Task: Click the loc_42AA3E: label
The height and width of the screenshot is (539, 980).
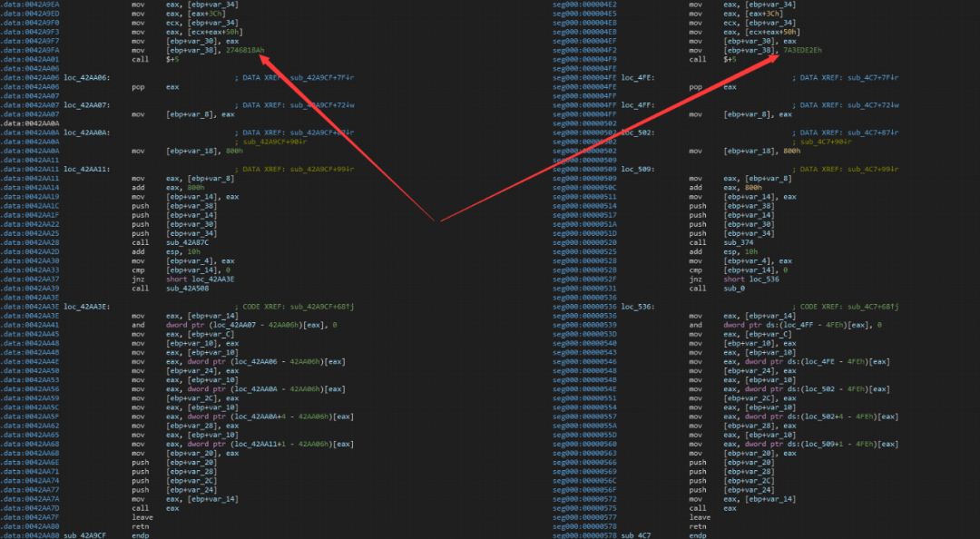Action: [87, 307]
